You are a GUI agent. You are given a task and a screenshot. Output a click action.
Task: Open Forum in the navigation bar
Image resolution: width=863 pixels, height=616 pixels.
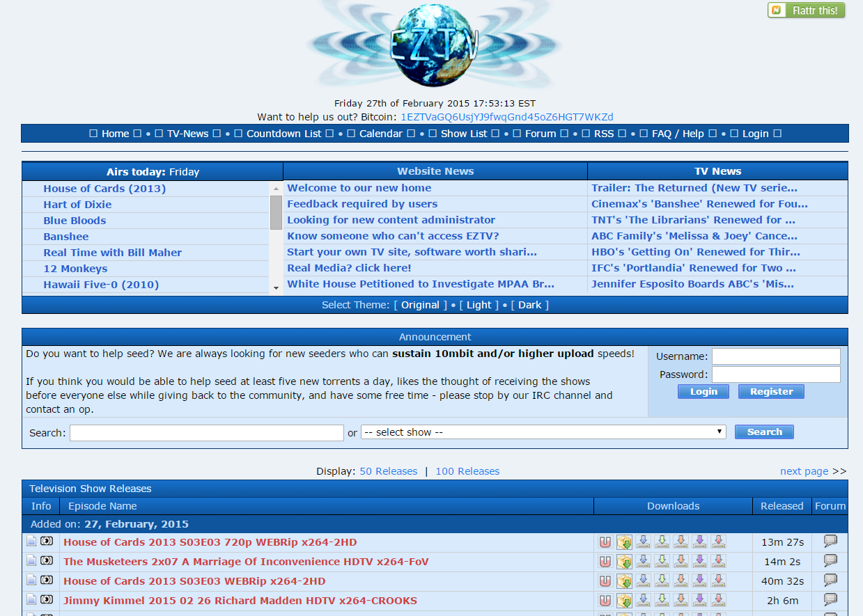pos(541,134)
